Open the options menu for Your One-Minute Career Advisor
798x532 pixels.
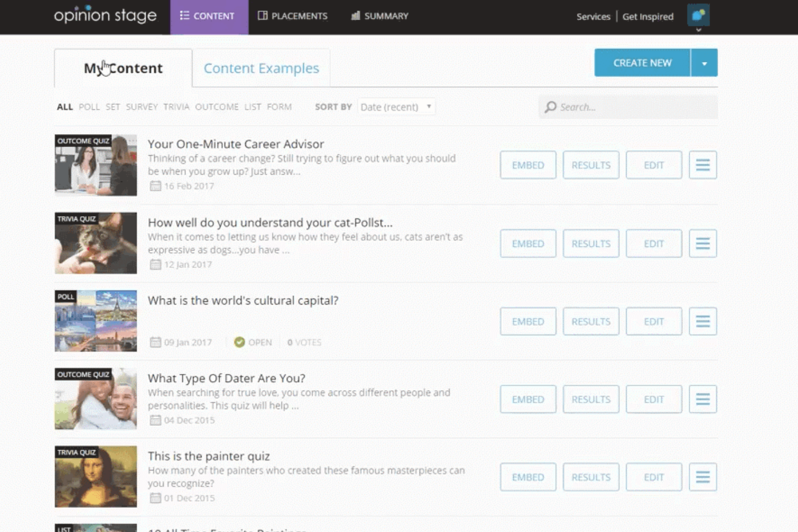(x=703, y=165)
